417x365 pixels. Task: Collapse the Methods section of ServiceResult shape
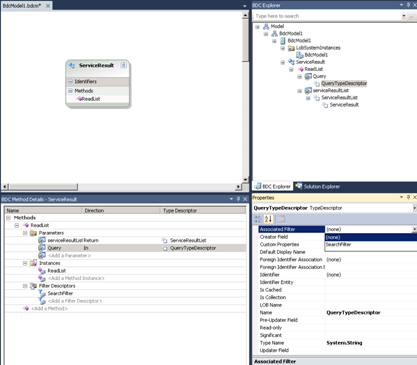70,91
